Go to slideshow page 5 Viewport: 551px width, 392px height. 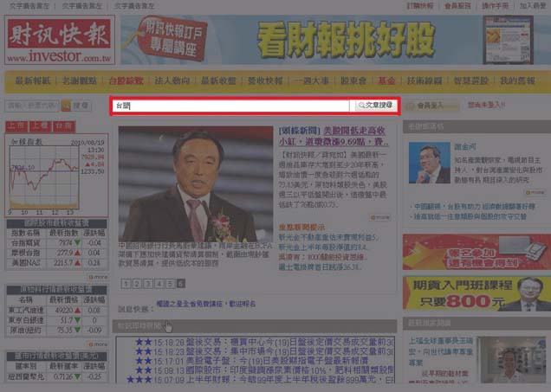(x=170, y=284)
